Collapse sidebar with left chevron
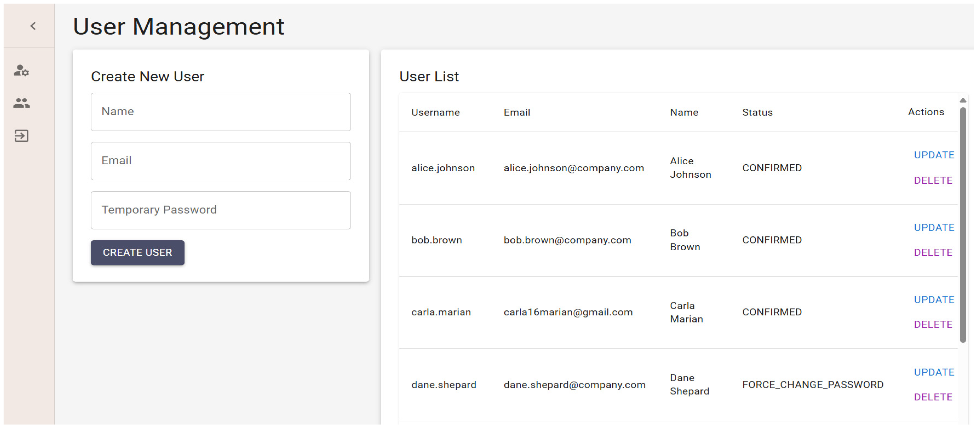The height and width of the screenshot is (430, 980). 33,26
